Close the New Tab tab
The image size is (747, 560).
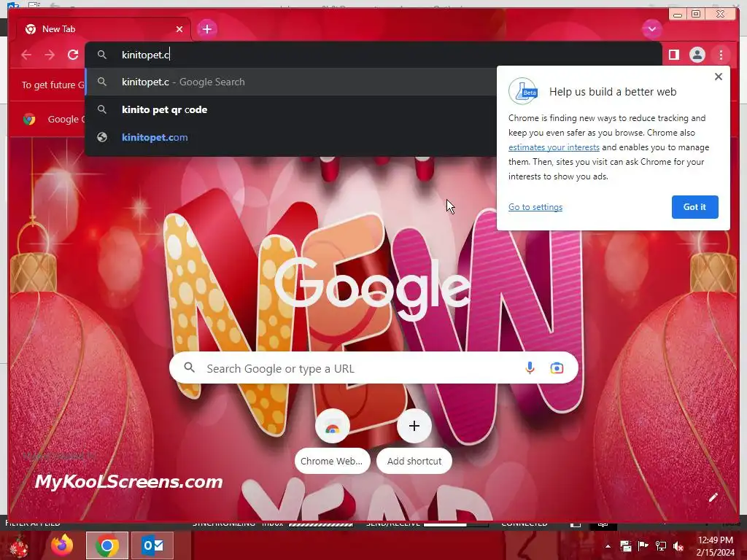pos(179,29)
